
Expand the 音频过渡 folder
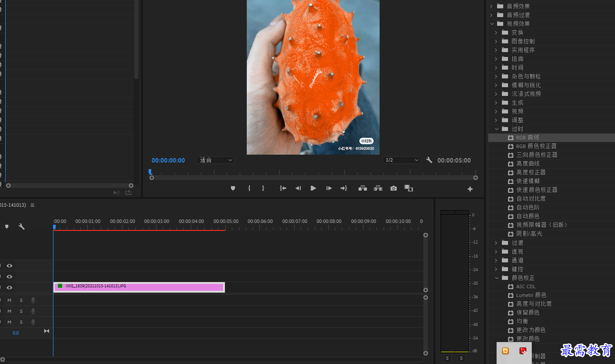click(492, 15)
